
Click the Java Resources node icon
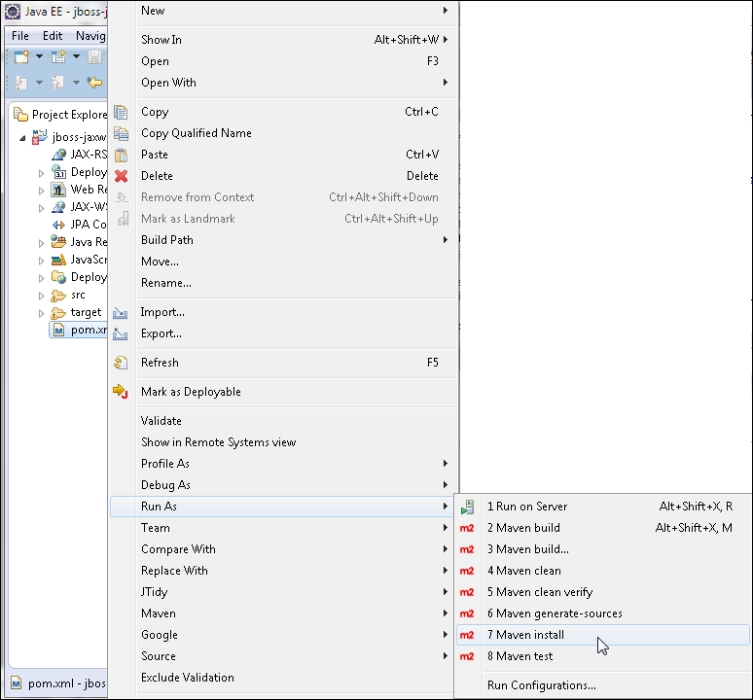[58, 242]
